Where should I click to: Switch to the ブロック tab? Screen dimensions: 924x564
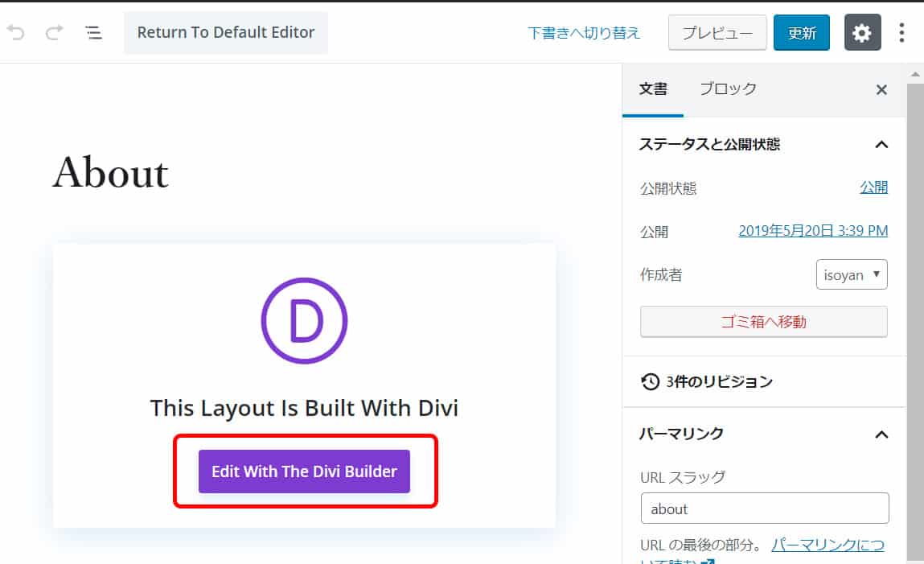pyautogui.click(x=728, y=89)
